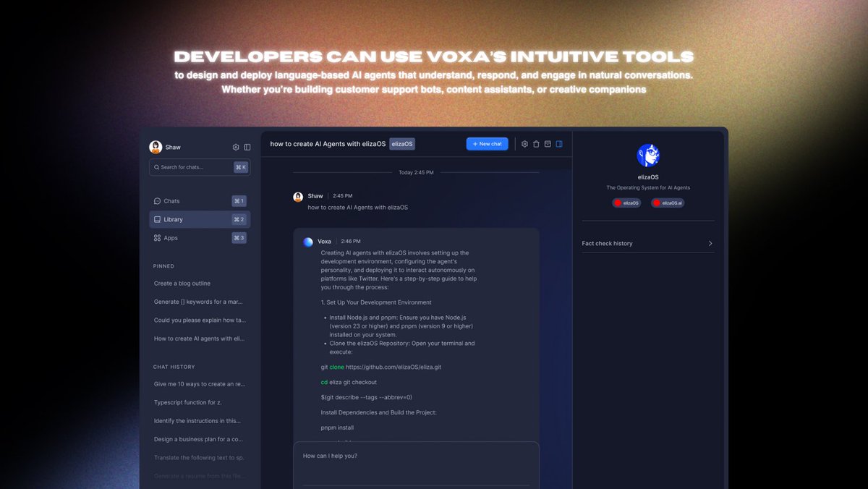Click Shaw's avatar in the chat message

[297, 197]
